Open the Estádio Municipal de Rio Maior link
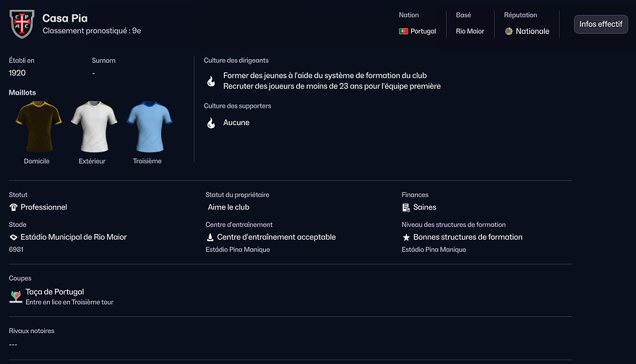This screenshot has width=636, height=364. click(x=74, y=237)
